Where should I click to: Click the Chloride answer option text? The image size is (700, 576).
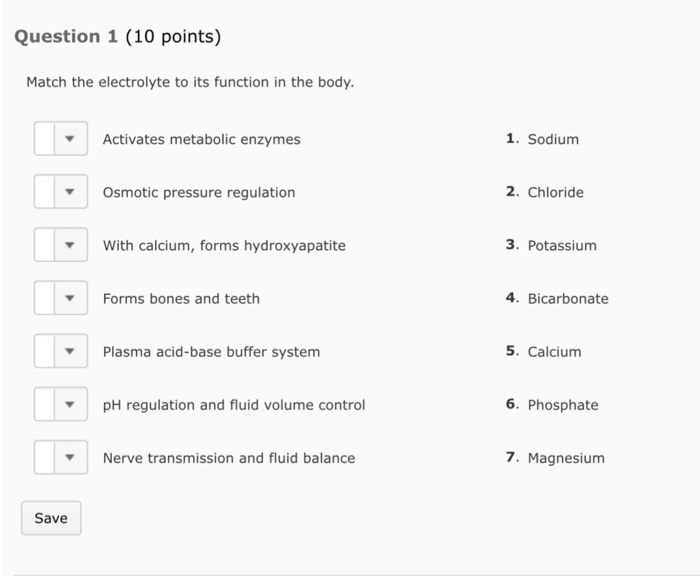tap(555, 192)
